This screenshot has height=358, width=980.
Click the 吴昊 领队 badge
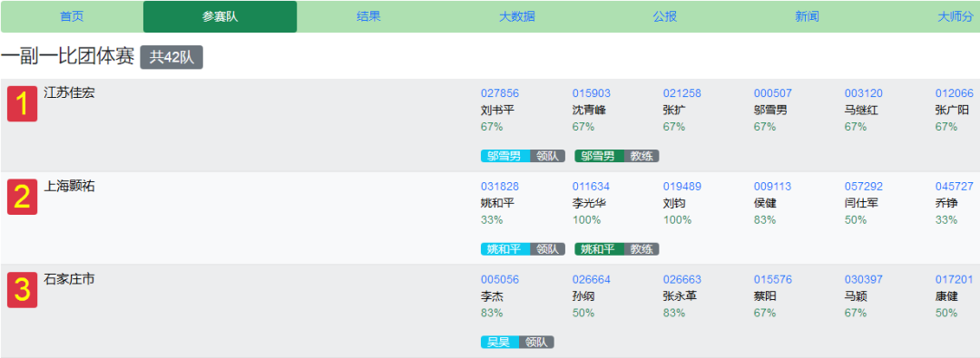[517, 343]
